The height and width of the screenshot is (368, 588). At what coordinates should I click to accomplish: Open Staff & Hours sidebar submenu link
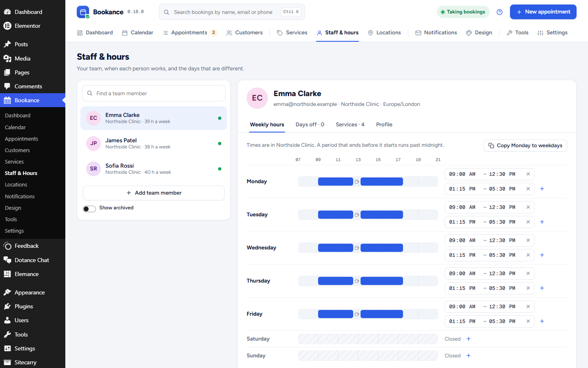[x=33, y=173]
